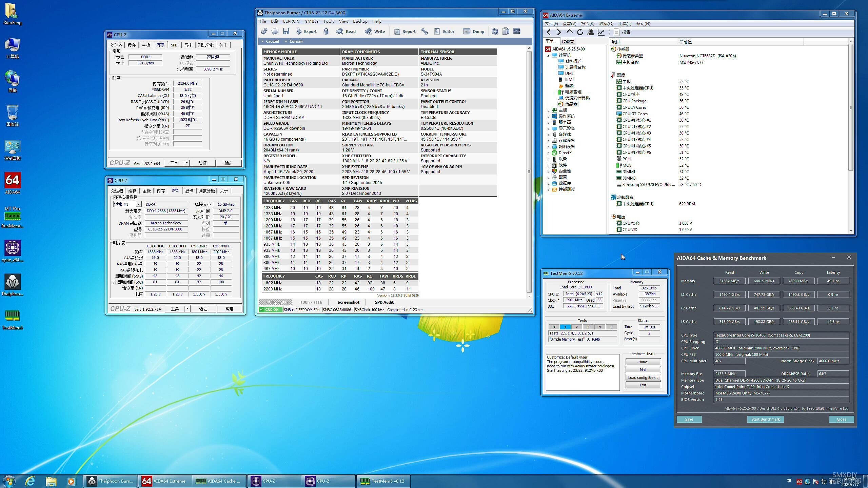Open the Crucial dropdown in Thaiphoon Burner
The width and height of the screenshot is (868, 488).
point(270,41)
